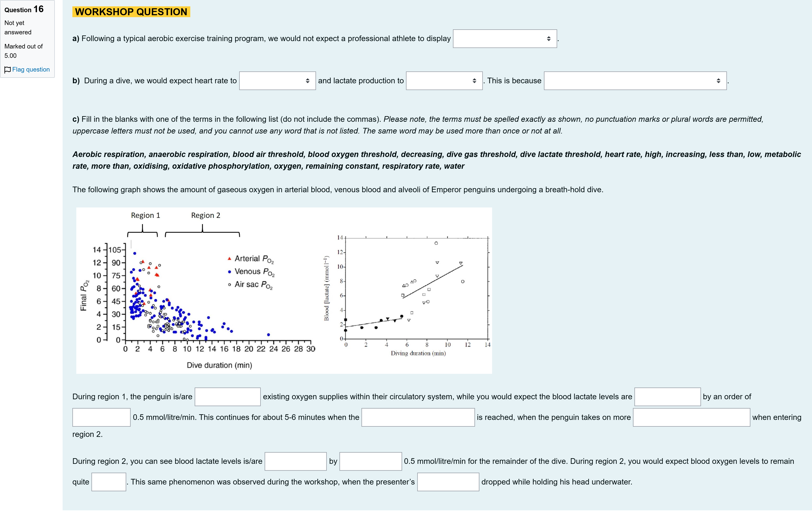812x518 pixels.
Task: Click the blank after 'the penguin is/are'
Action: 228,397
